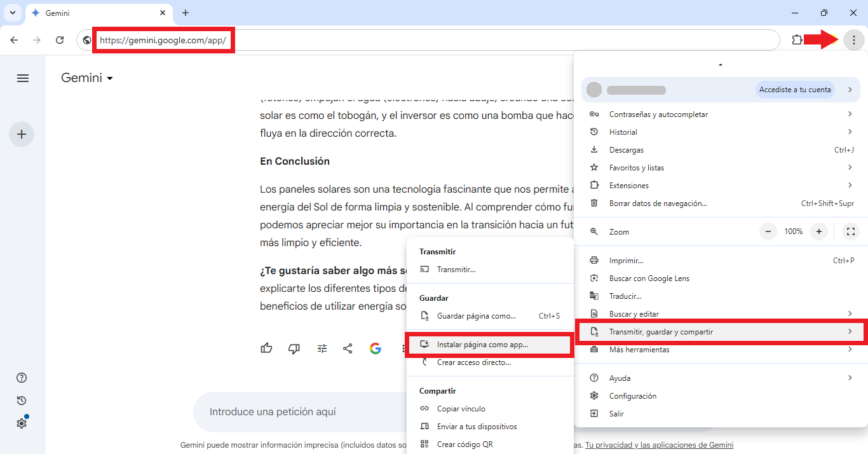
Task: Select 'Enviar a tus dispositivos'
Action: coord(489,427)
